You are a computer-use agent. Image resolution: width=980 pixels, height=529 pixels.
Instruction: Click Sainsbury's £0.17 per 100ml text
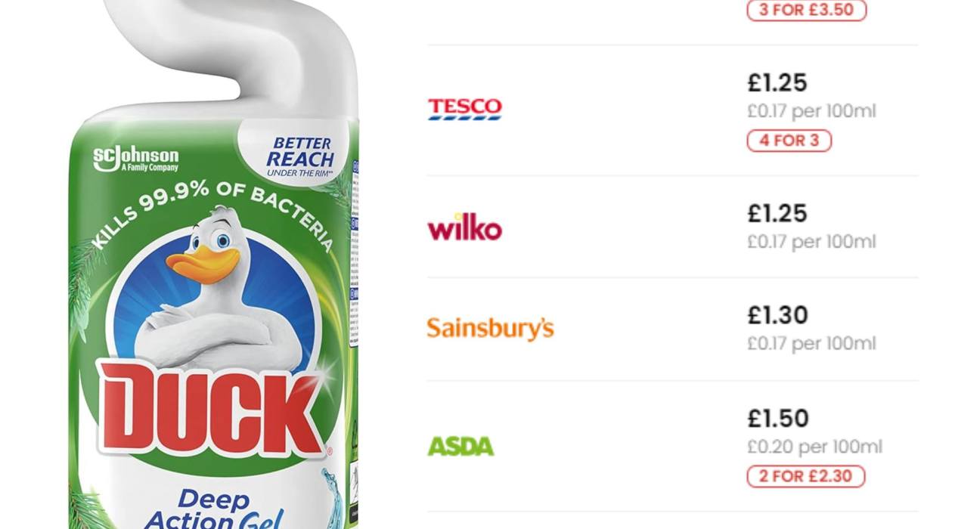pyautogui.click(x=811, y=343)
